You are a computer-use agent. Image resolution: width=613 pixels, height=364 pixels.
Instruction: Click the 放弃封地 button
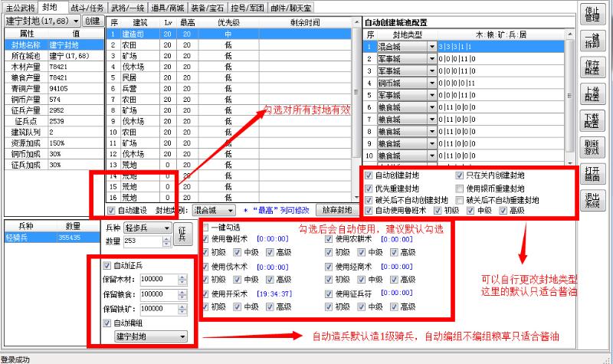pyautogui.click(x=336, y=210)
